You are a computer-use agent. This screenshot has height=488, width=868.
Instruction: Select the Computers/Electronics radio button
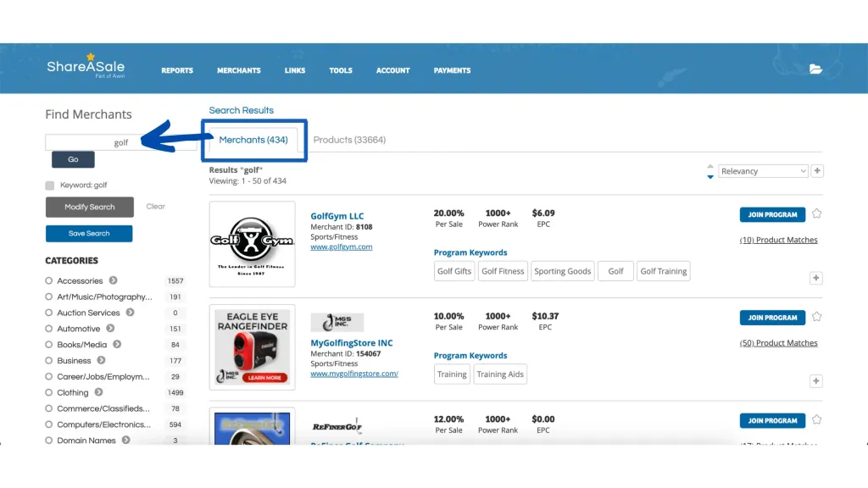(48, 424)
